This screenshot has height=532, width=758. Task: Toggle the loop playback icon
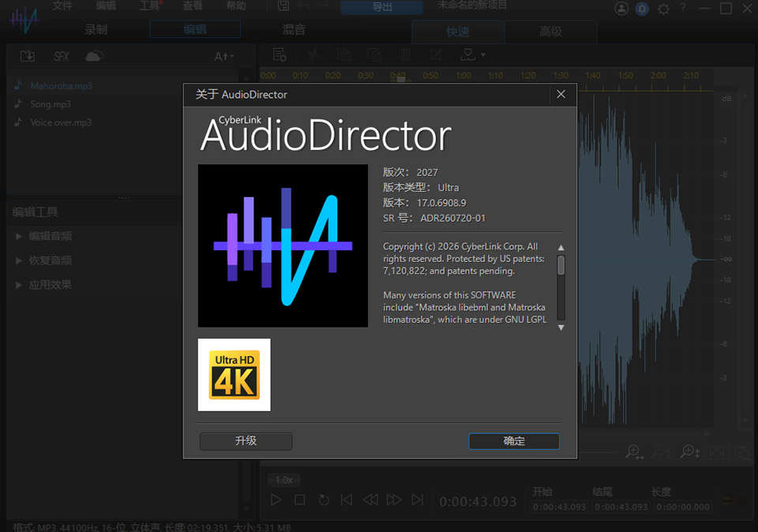[324, 500]
